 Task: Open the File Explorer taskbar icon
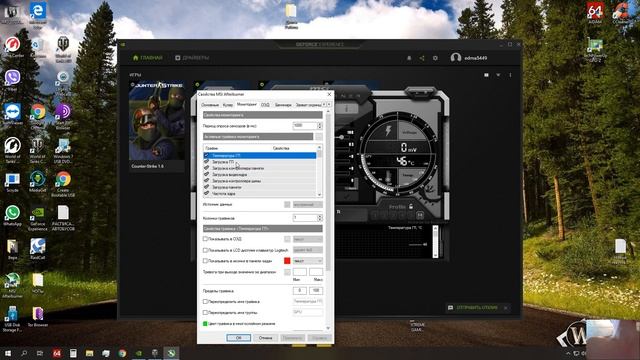point(89,353)
